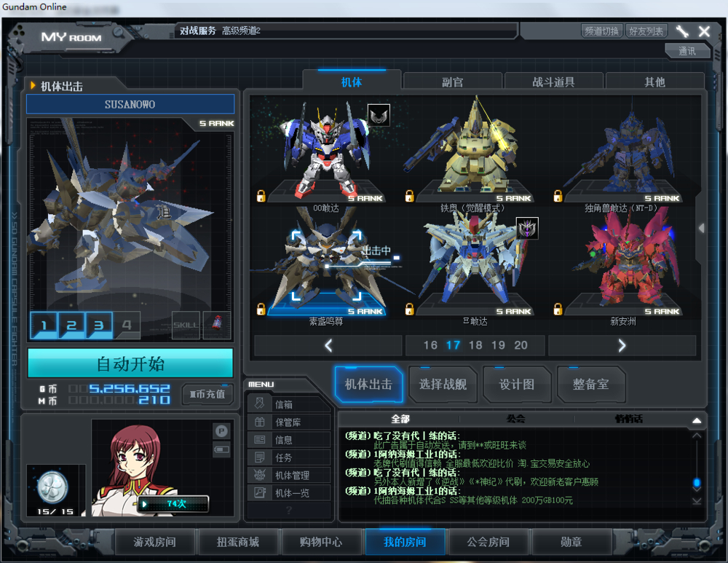Screen dimensions: 728x563
Task: Click side panel arrow right of unit grid
Action: point(702,228)
